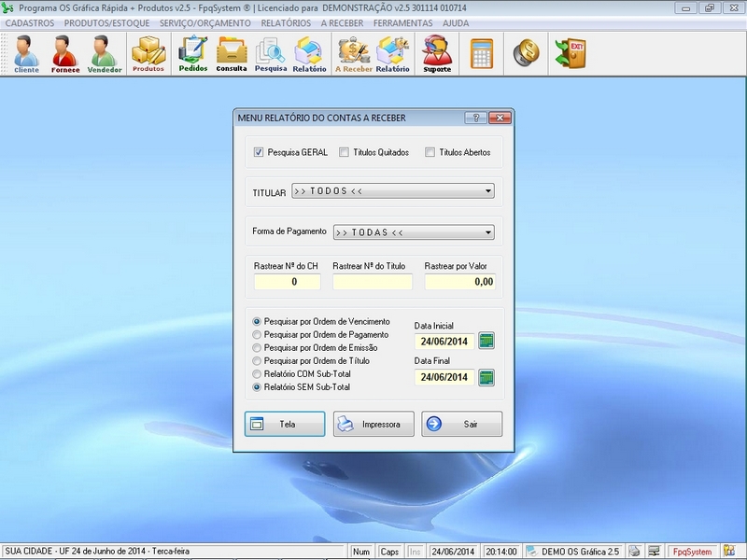This screenshot has width=747, height=560.
Task: Open calendar picker for Data Inicial
Action: point(486,341)
